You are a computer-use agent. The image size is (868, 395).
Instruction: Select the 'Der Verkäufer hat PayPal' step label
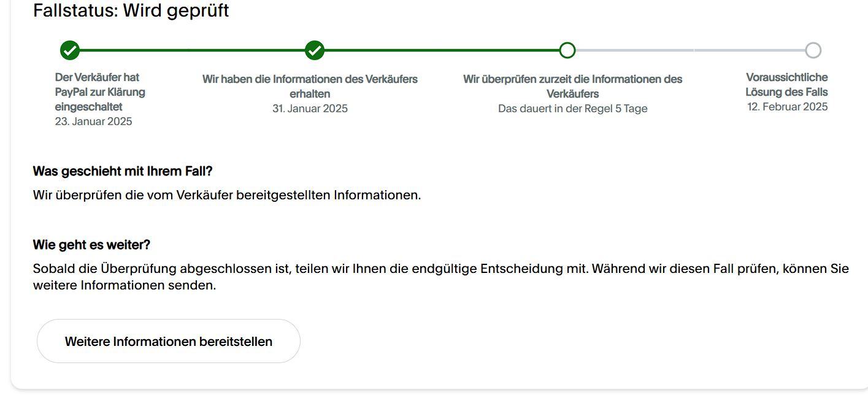point(100,92)
